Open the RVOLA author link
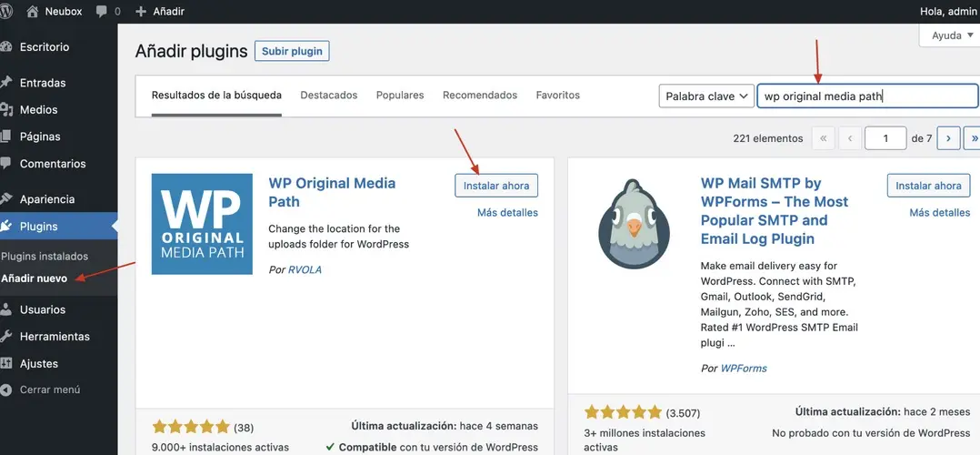The width and height of the screenshot is (980, 455). point(305,269)
